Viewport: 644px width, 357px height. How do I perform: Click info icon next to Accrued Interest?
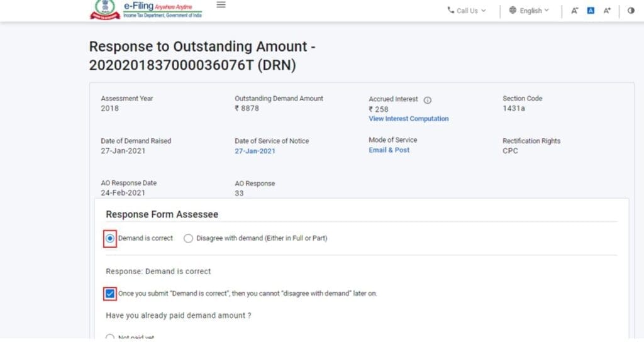tap(428, 100)
